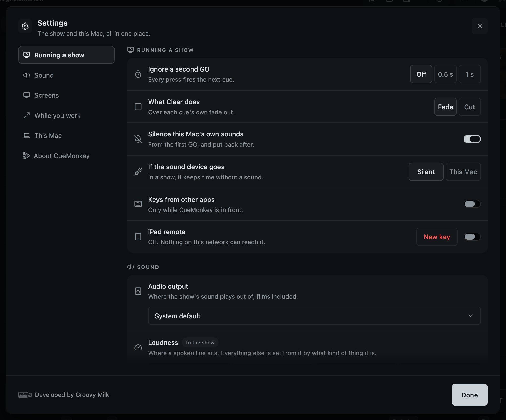Turn on the iPad remote switch
Screen dimensions: 506x420
472,237
